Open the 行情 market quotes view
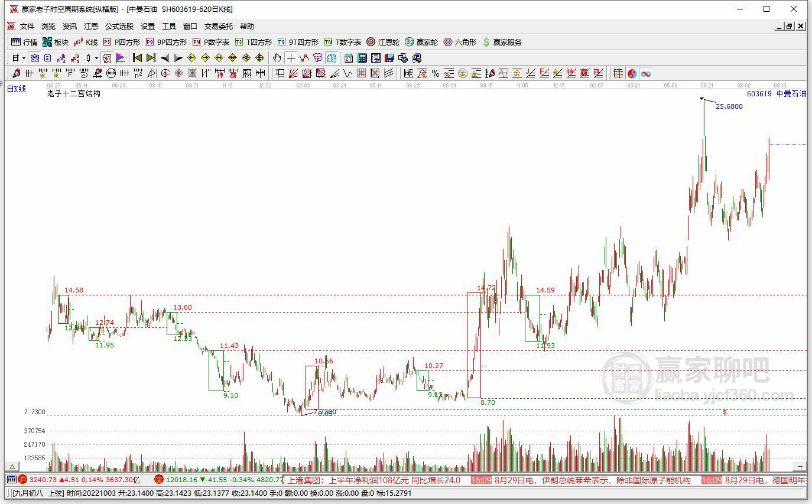This screenshot has height=504, width=812. (x=24, y=42)
